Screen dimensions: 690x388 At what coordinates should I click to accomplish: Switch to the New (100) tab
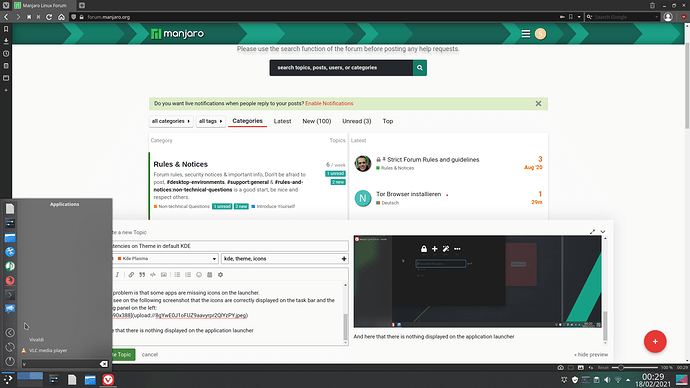click(x=317, y=121)
